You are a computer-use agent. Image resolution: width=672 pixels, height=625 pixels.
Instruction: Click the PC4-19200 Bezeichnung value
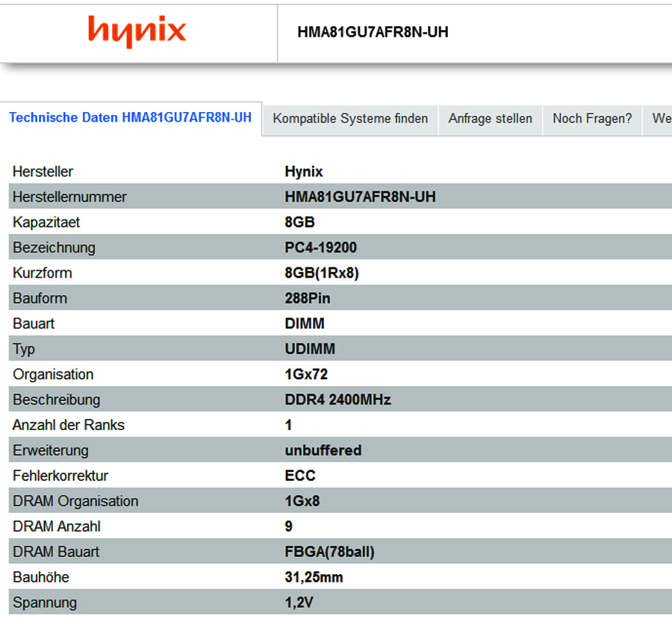point(322,248)
